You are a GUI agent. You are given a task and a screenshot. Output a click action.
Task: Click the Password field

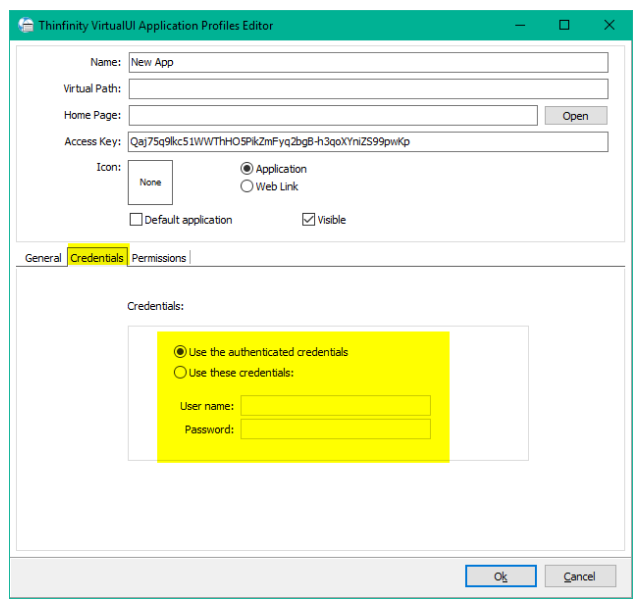point(336,429)
